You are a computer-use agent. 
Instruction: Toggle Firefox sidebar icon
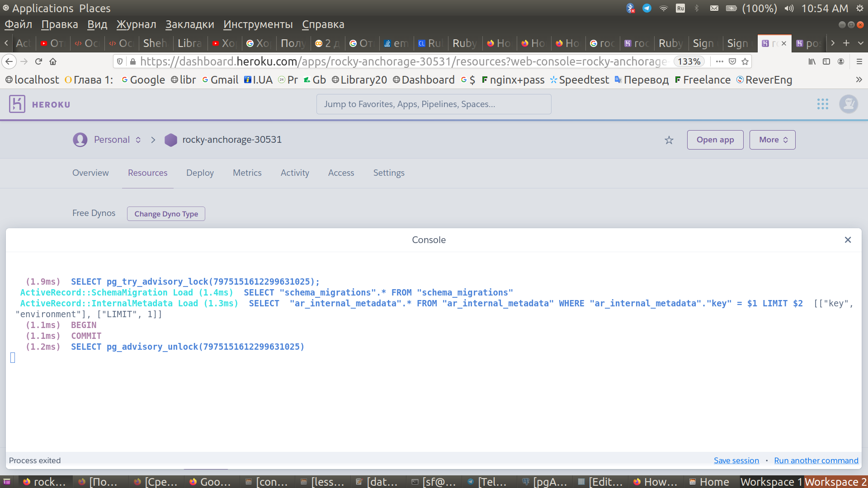[x=826, y=61]
